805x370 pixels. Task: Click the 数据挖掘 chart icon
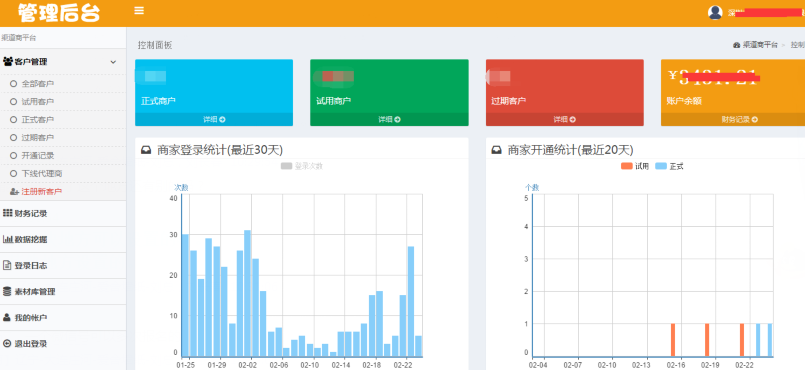coord(8,239)
